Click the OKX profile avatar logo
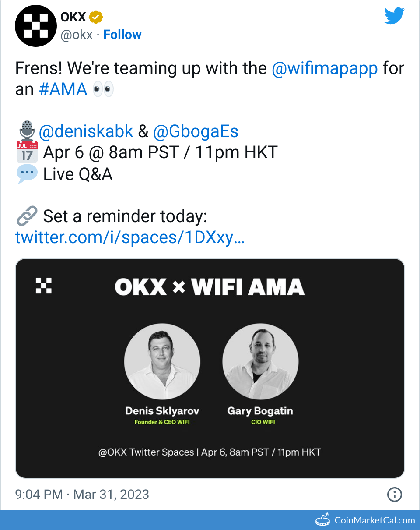Viewport: 420px width, 530px height. (x=36, y=26)
